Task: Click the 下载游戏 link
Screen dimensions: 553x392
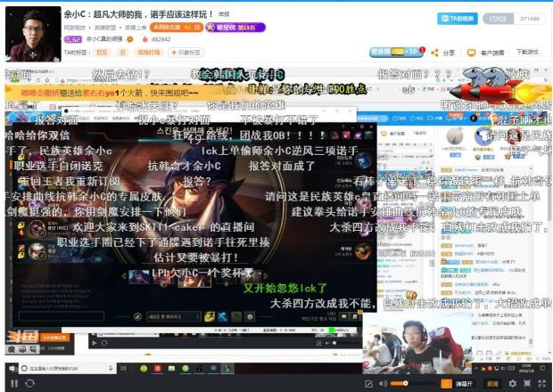Action: point(527,52)
